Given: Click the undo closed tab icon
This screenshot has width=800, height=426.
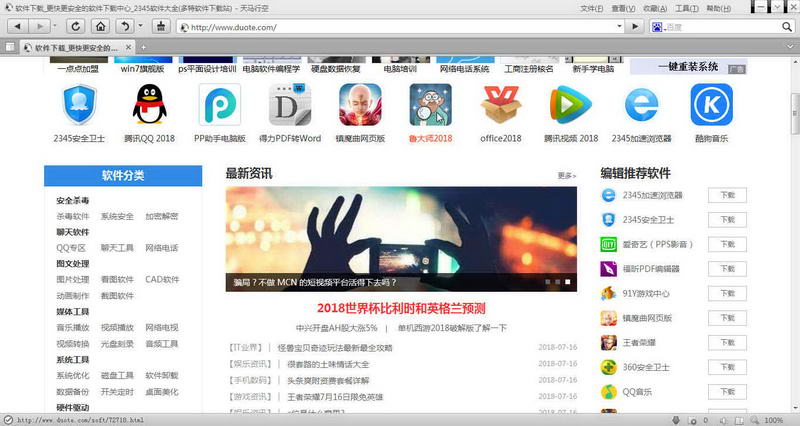Looking at the screenshot, I should [x=125, y=27].
